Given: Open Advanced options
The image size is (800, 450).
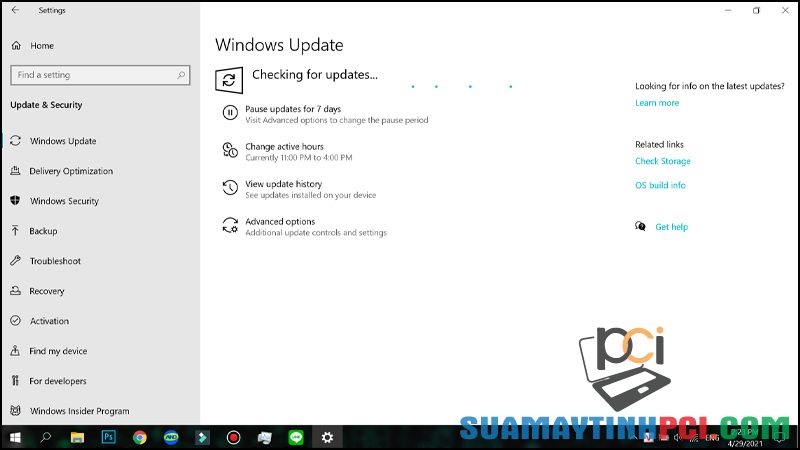Looking at the screenshot, I should (280, 221).
